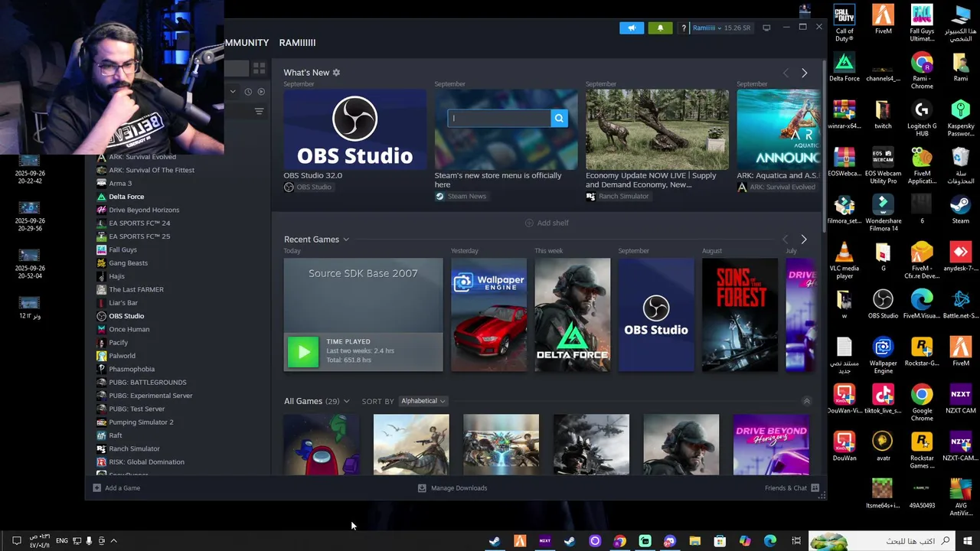Open library advanced filter icon

click(259, 112)
